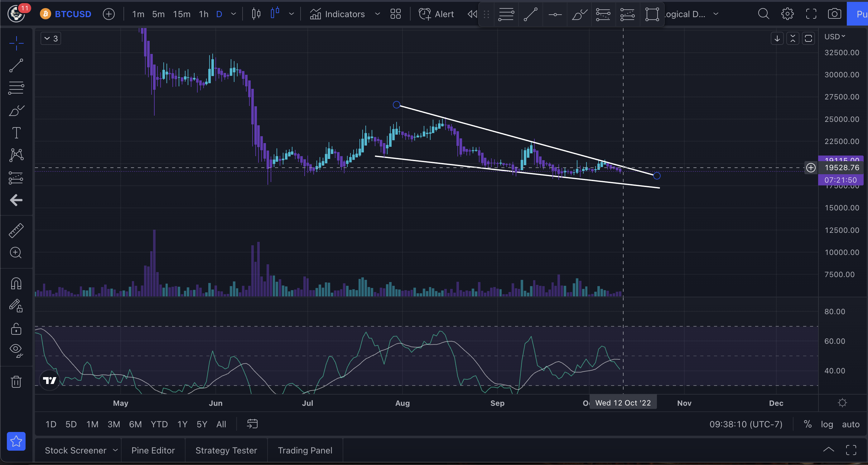The image size is (868, 465).
Task: Switch to the 5m timeframe
Action: tap(158, 14)
